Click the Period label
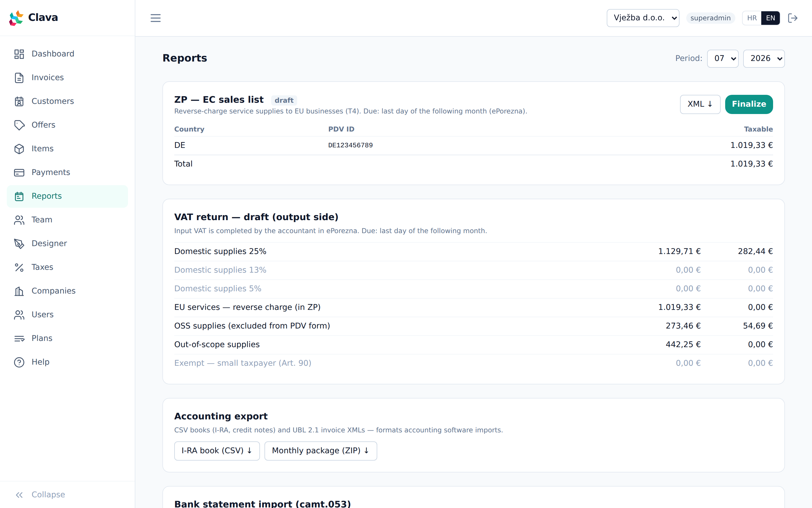812x508 pixels. click(x=689, y=58)
